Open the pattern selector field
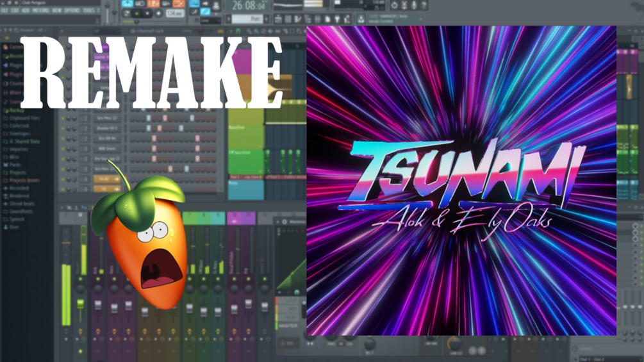 point(247,19)
